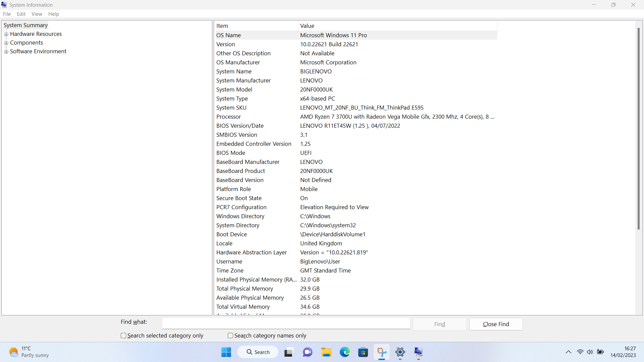Click the Close Find button
The image size is (644, 362).
tap(496, 324)
